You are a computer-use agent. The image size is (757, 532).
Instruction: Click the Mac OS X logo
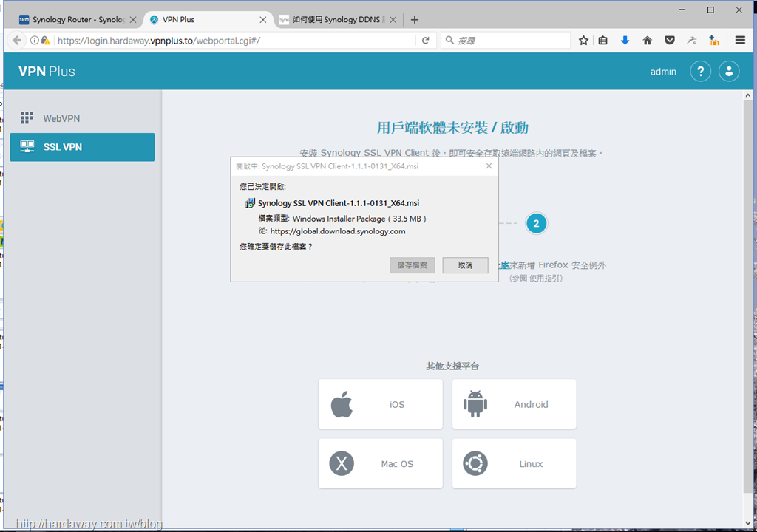click(342, 463)
